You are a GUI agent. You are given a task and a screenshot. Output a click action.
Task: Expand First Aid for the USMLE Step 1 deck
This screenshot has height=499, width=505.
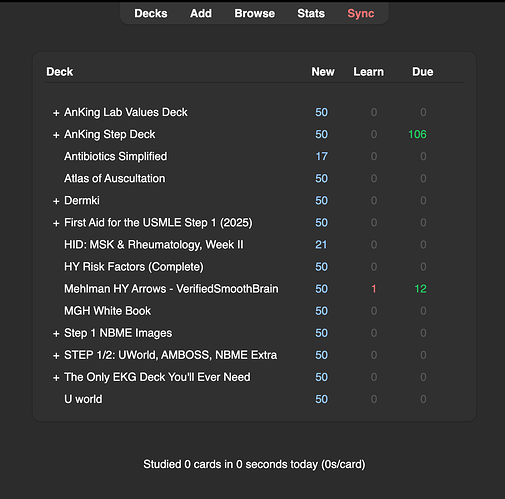tap(56, 223)
